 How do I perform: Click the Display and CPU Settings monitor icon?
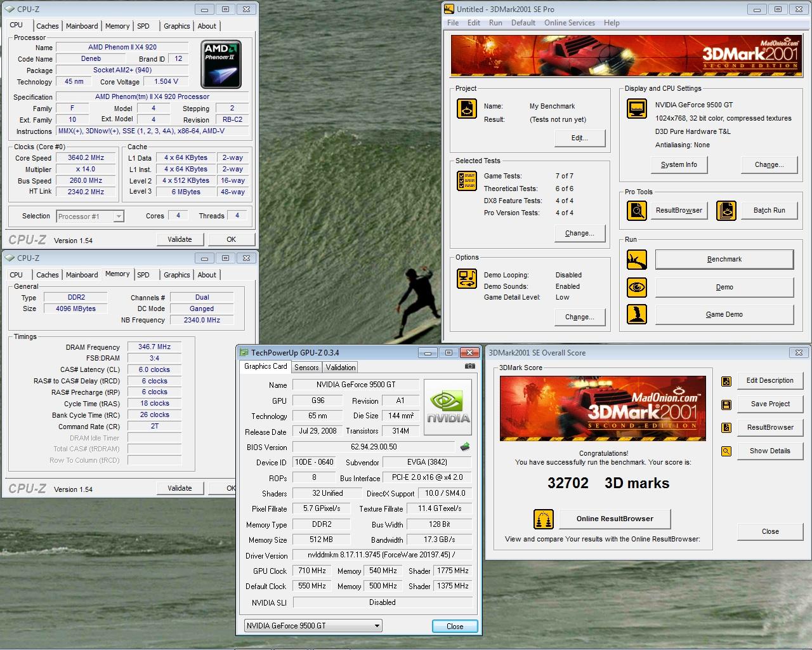636,109
